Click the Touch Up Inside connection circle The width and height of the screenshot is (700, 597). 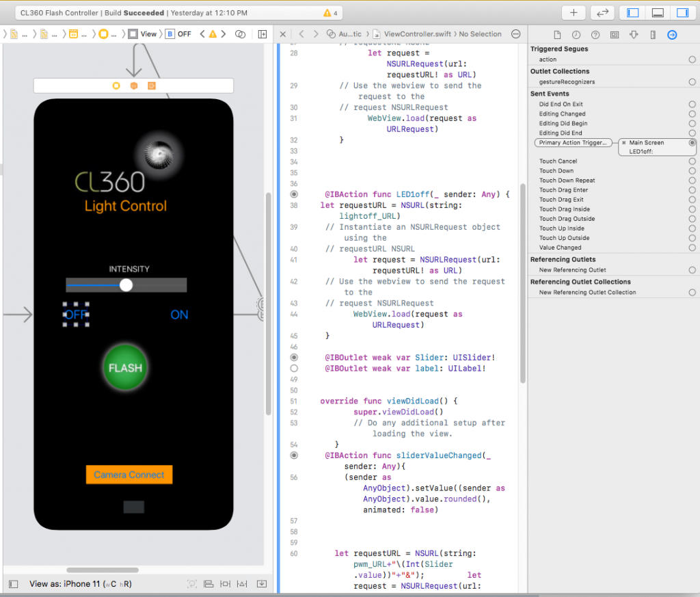tap(692, 228)
